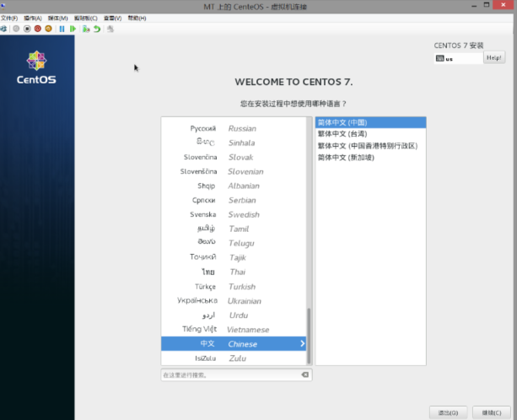Click the language search input field
This screenshot has width=517, height=420.
(236, 374)
